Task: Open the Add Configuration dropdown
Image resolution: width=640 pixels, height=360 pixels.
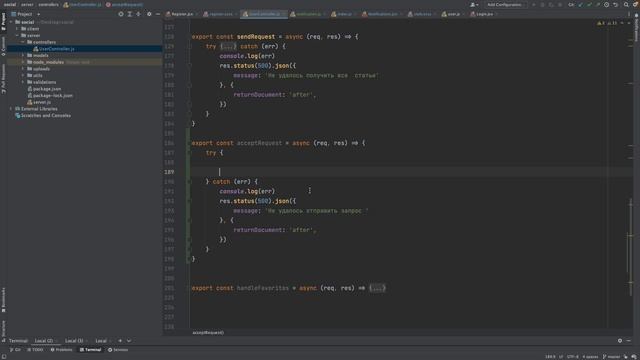Action: pos(505,4)
